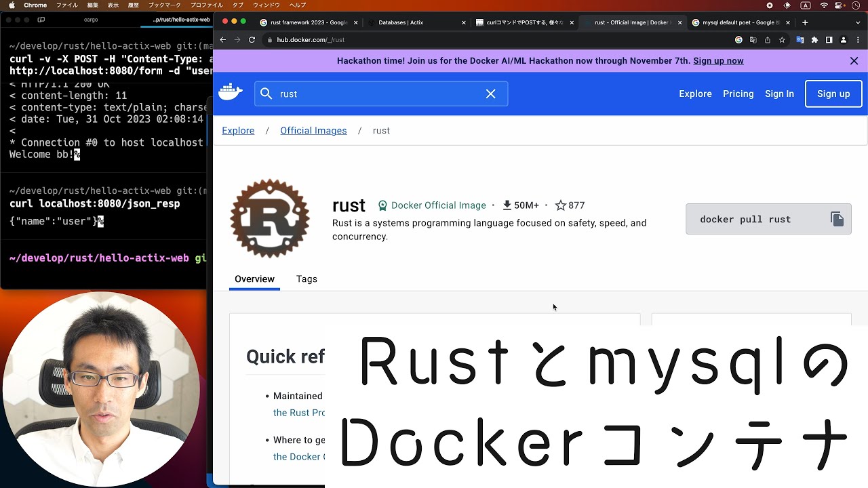
Task: Switch to rust framework 2023 Google tab
Action: tap(309, 22)
